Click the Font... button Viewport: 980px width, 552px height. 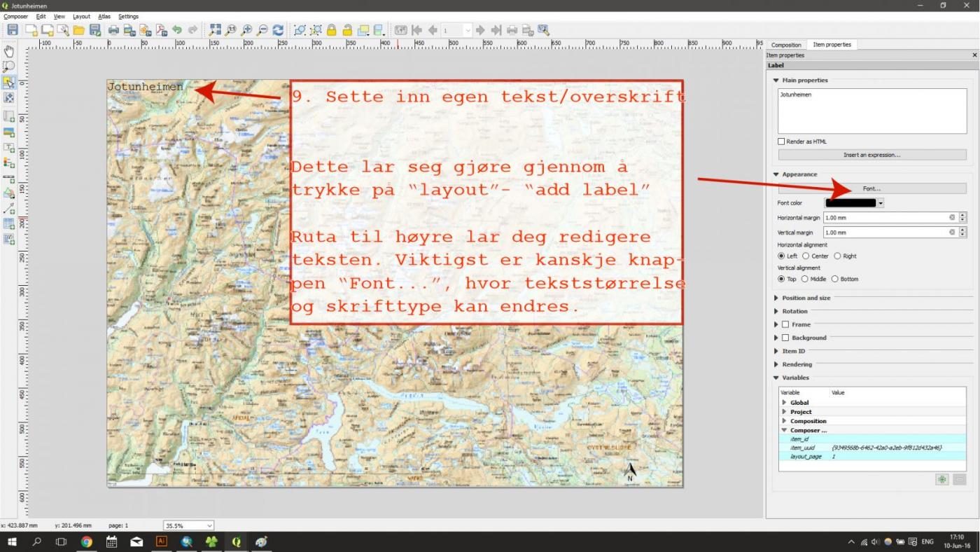871,188
